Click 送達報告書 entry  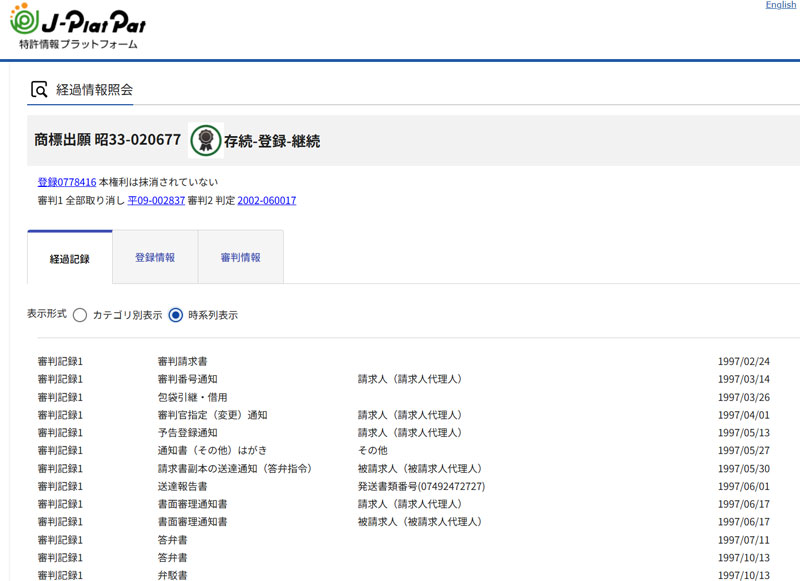[182, 486]
